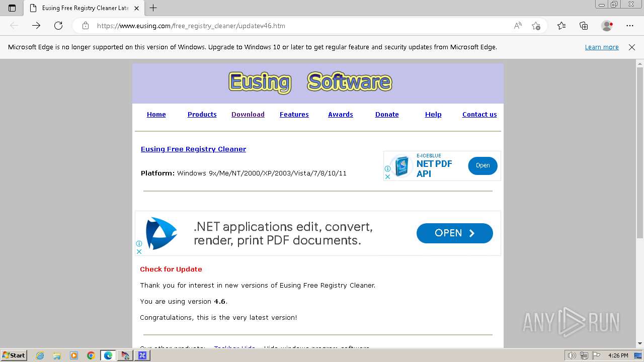
Task: Open the blue app icon at the taskbar end
Action: (142, 355)
